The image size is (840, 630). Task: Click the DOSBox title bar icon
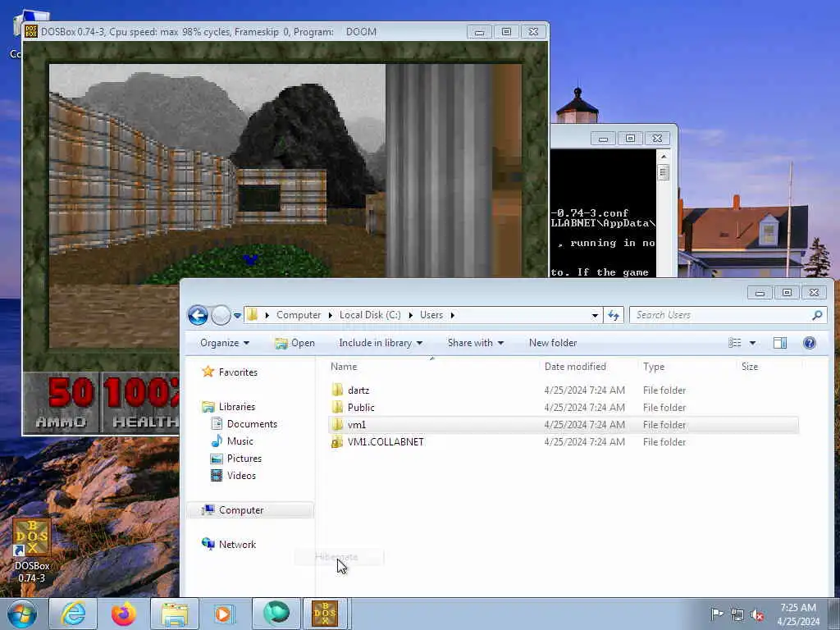pos(31,32)
